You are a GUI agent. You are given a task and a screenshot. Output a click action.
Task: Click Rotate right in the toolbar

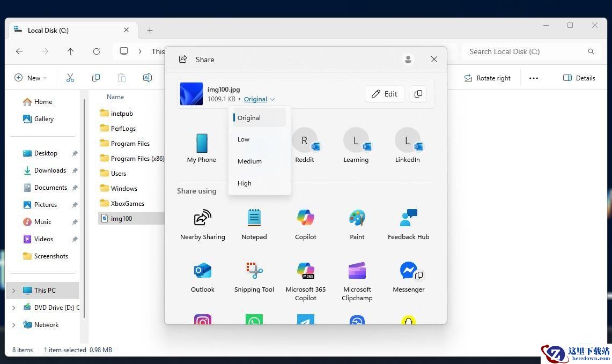487,78
